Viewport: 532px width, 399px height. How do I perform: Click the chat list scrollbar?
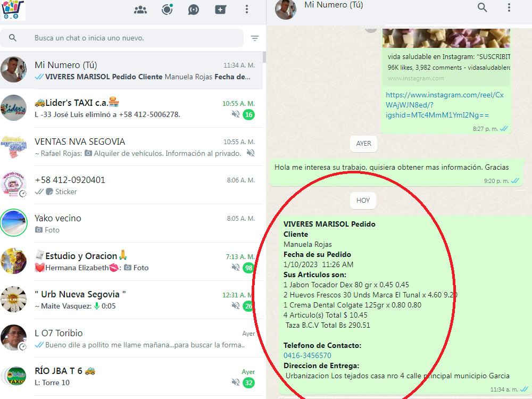264,57
